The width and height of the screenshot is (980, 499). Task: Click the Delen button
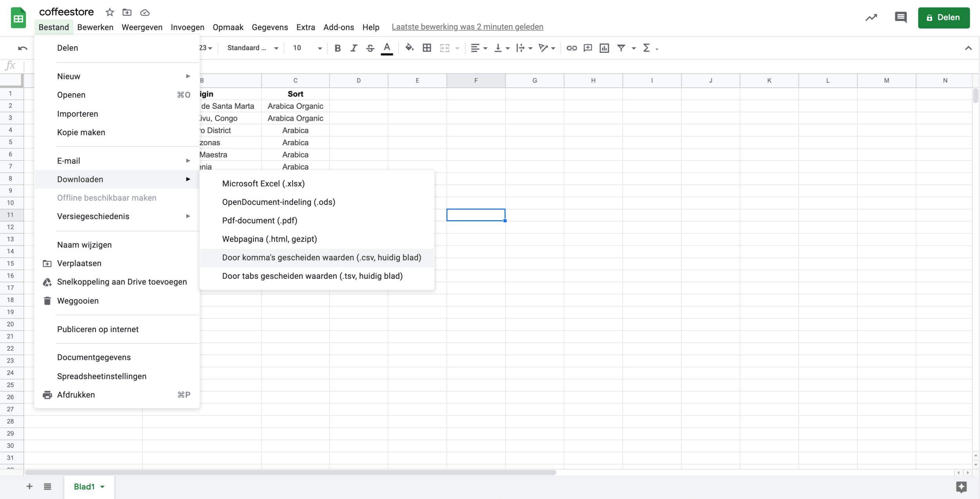944,18
